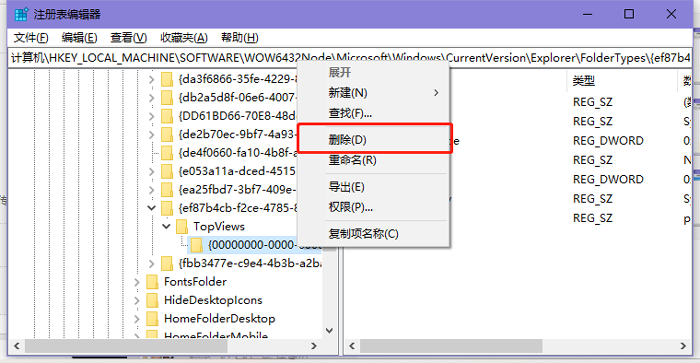
Task: Click the values pane left scroll arrow
Action: click(x=352, y=346)
